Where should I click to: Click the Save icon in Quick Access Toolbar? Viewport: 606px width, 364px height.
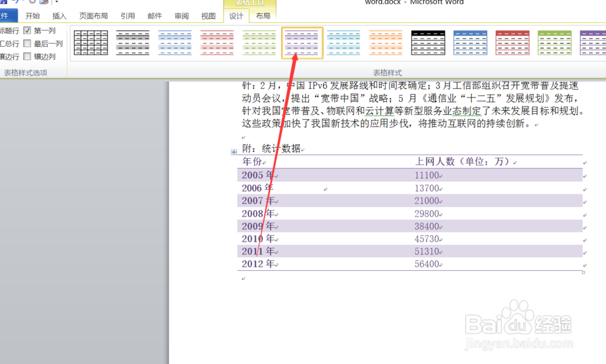[x=4, y=3]
